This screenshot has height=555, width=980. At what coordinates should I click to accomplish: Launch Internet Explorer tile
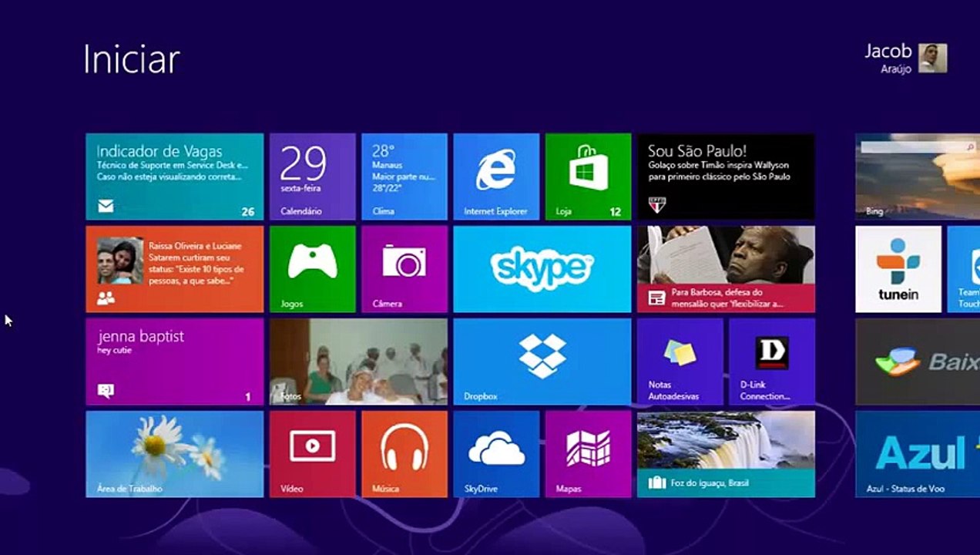point(495,177)
